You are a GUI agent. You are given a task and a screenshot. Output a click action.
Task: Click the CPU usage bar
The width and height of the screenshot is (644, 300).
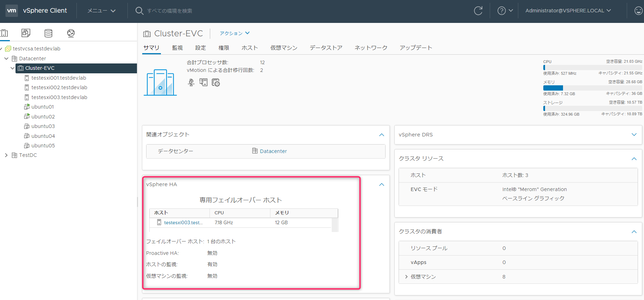coord(593,67)
